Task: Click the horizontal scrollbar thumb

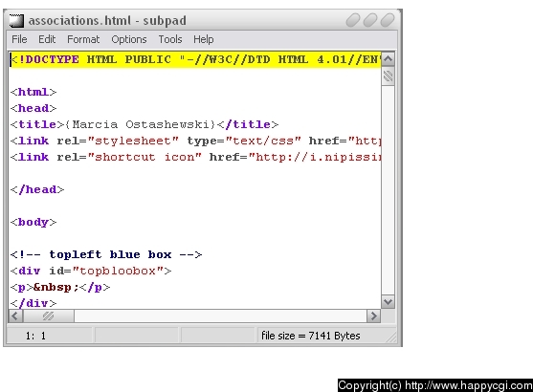Action: click(48, 316)
